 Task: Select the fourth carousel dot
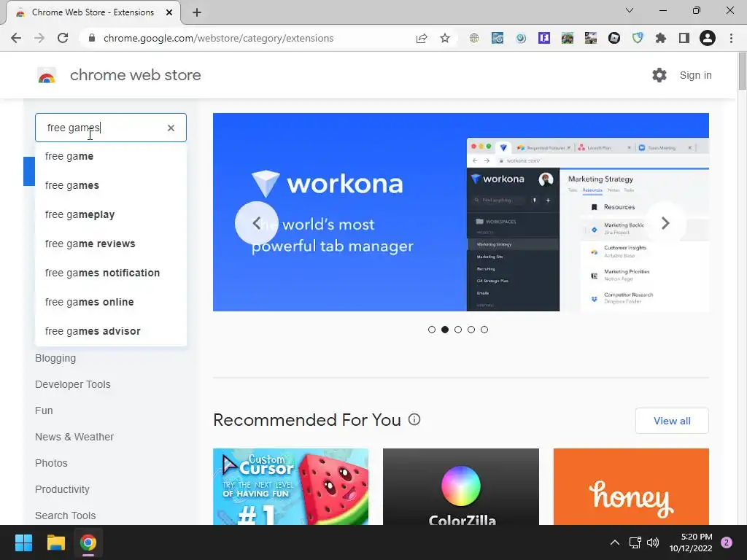(x=471, y=330)
